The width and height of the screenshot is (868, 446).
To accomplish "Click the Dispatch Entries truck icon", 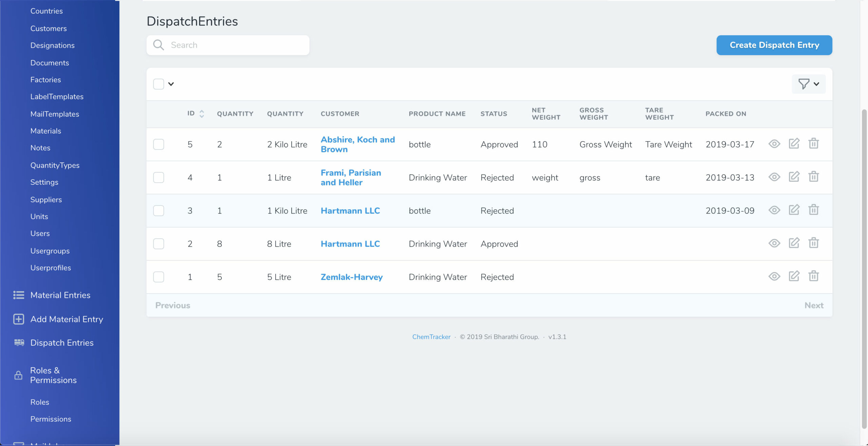I will coord(19,343).
